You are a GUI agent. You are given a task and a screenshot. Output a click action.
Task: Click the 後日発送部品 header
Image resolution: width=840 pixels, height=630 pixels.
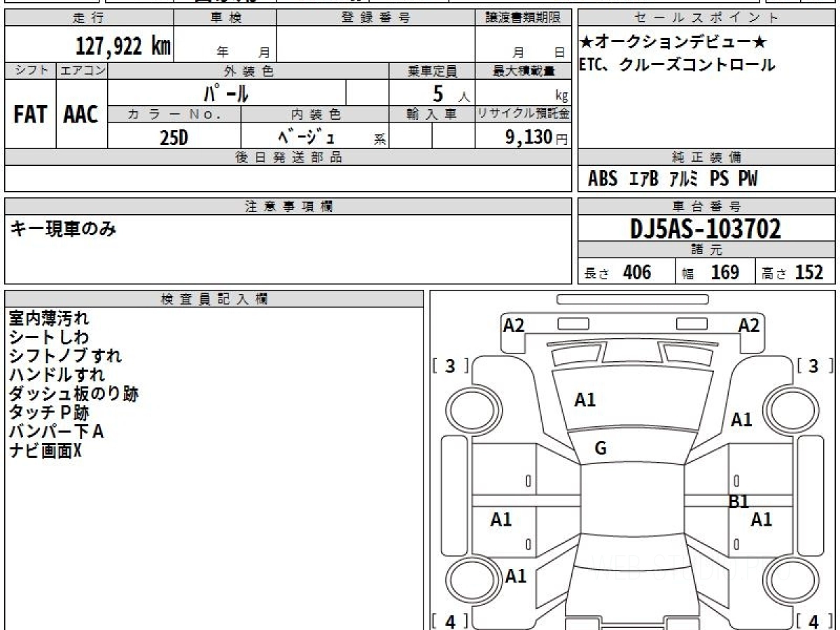(288, 157)
